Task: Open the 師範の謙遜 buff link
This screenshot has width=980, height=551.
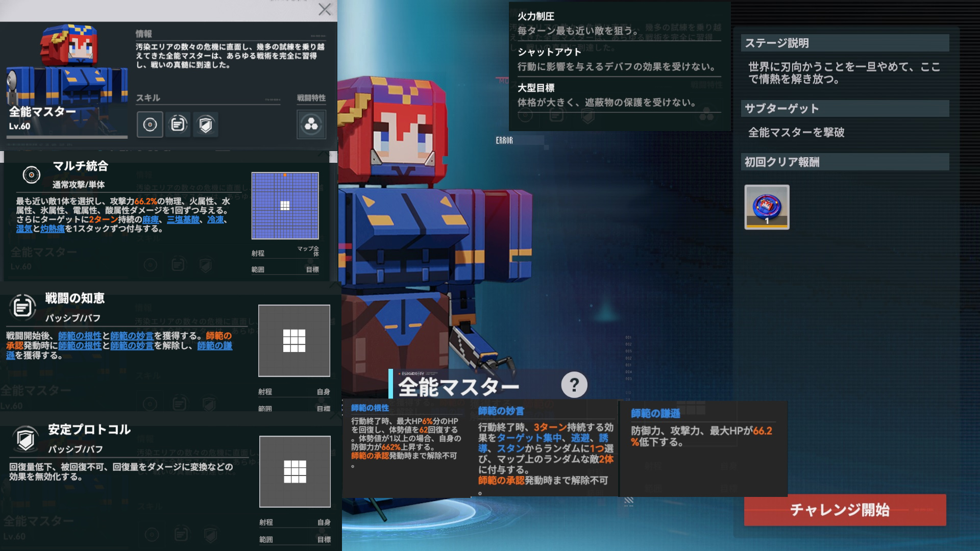Action: coord(215,346)
